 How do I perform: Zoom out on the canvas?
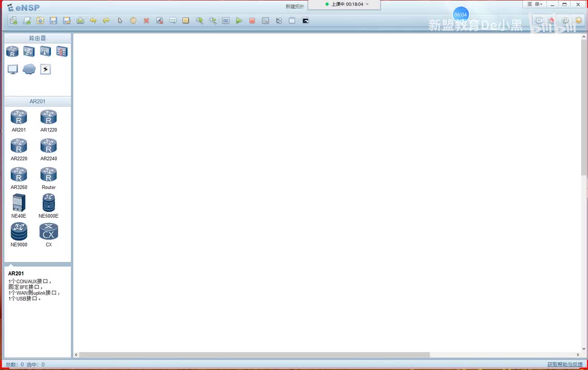coord(213,21)
